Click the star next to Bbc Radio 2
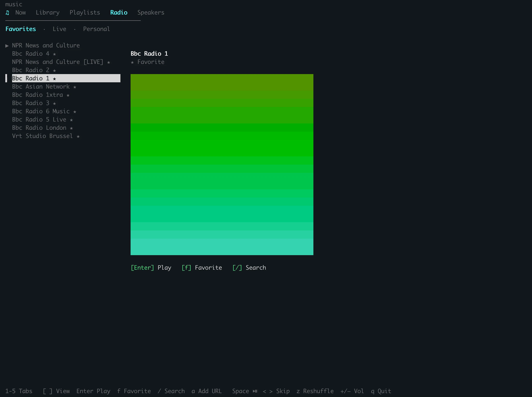 [x=54, y=70]
